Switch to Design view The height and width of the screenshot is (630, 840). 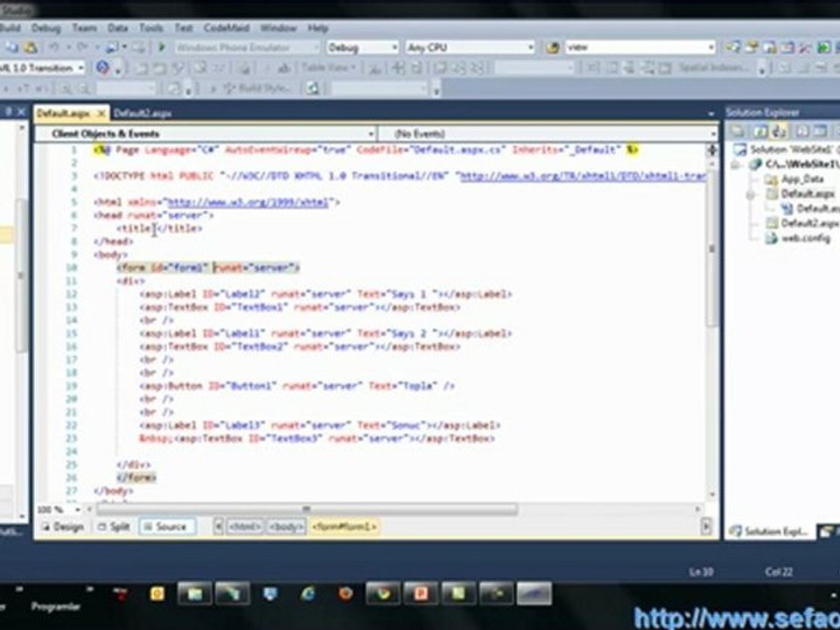pos(63,527)
